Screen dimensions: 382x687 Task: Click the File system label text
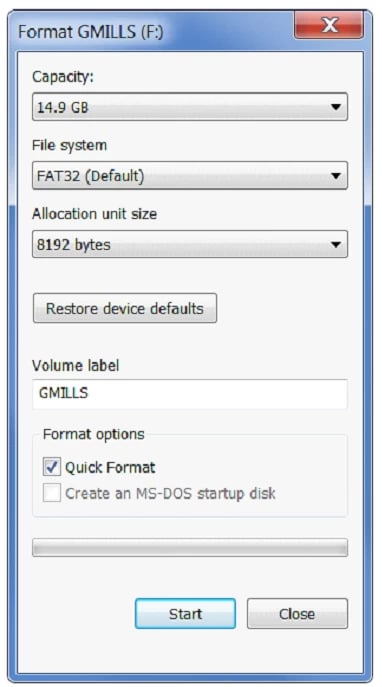69,145
